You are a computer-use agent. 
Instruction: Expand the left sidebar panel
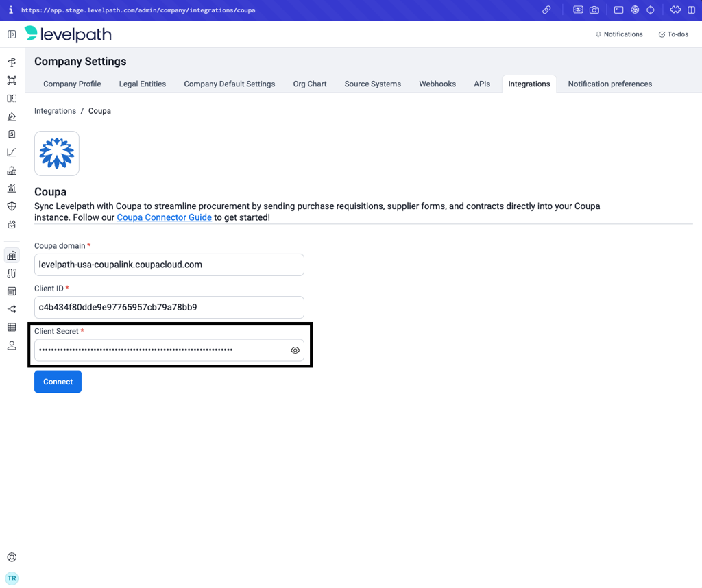point(12,34)
